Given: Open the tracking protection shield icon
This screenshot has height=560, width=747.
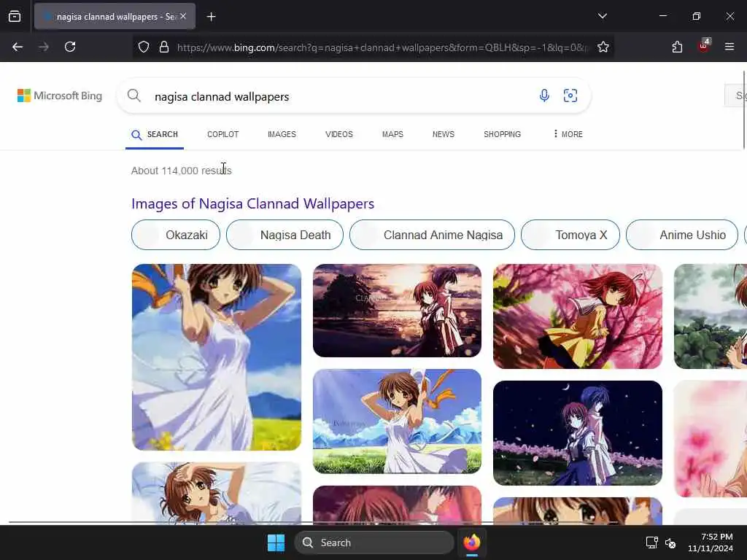Looking at the screenshot, I should tap(144, 47).
